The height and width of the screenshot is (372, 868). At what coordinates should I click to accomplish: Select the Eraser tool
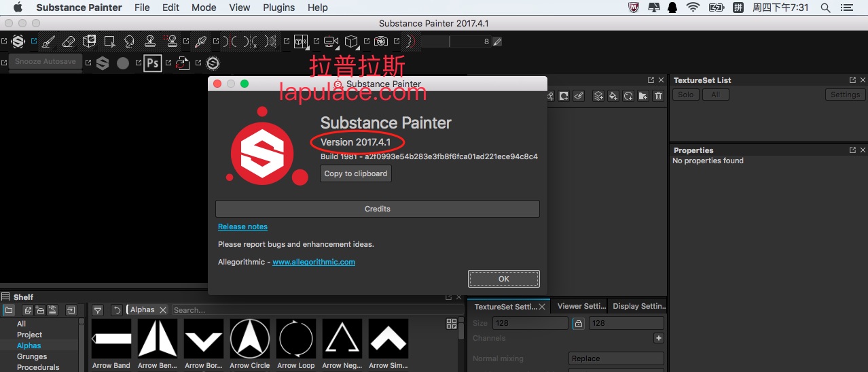[69, 41]
